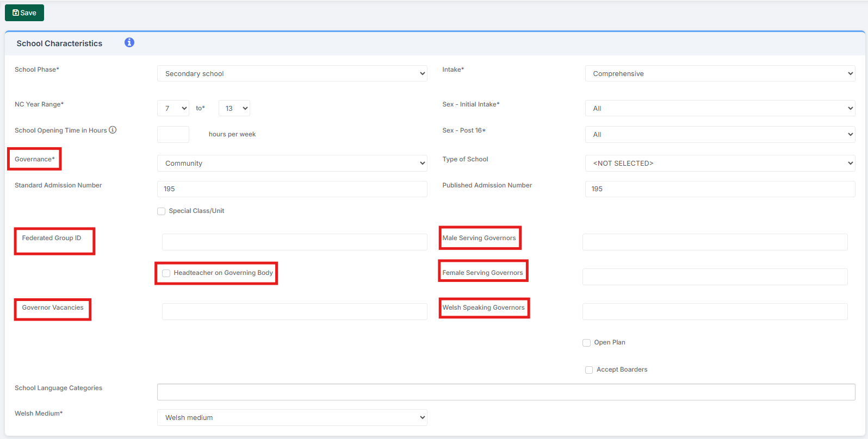Screen dimensions: 868x439
Task: Click the green Save button
Action: point(24,12)
